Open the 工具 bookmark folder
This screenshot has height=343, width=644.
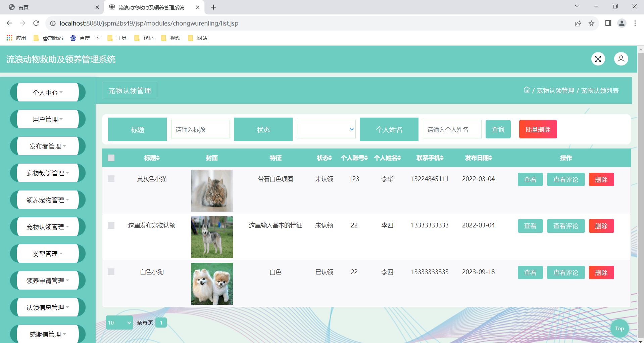tap(117, 38)
